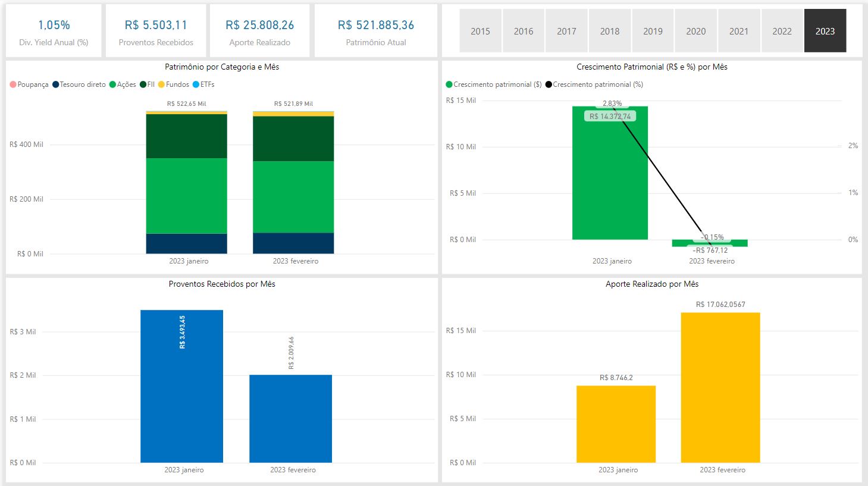868x486 pixels.
Task: Click the 'Proventos Recebidos por Mês' title
Action: 222,284
